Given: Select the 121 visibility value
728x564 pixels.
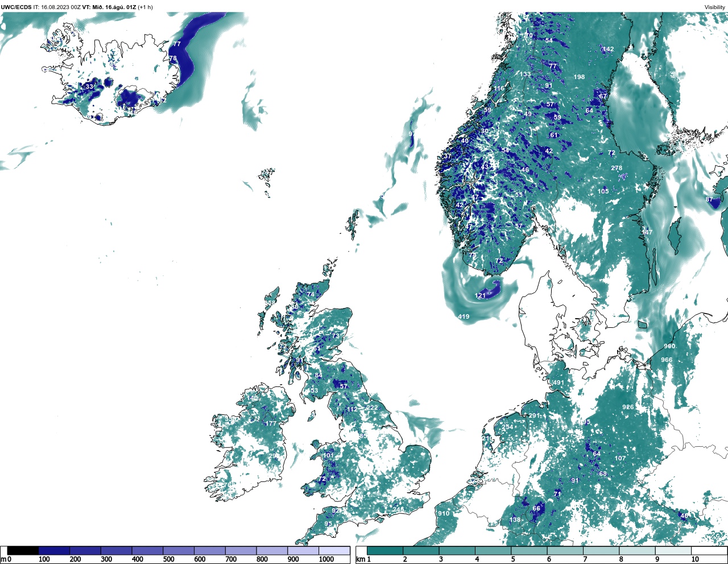Looking at the screenshot, I should click(x=480, y=296).
